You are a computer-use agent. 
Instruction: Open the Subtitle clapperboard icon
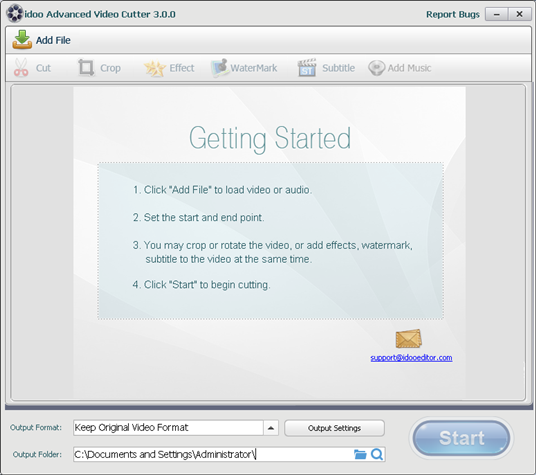click(307, 67)
